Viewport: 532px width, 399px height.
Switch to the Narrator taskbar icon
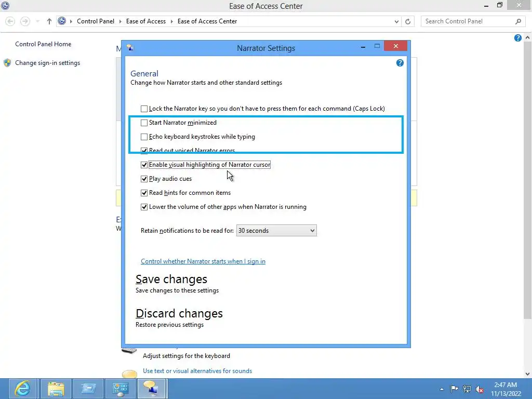point(152,389)
